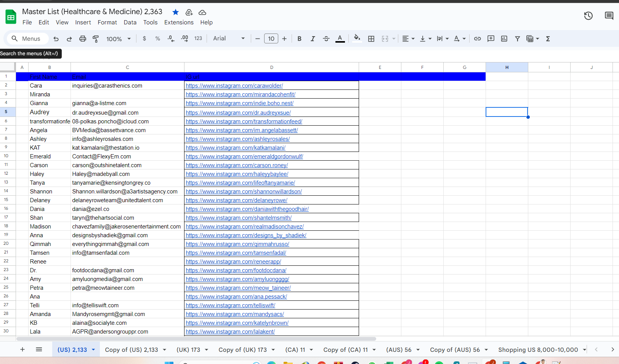This screenshot has height=364, width=619.
Task: Toggle strikethrough formatting
Action: tap(326, 39)
